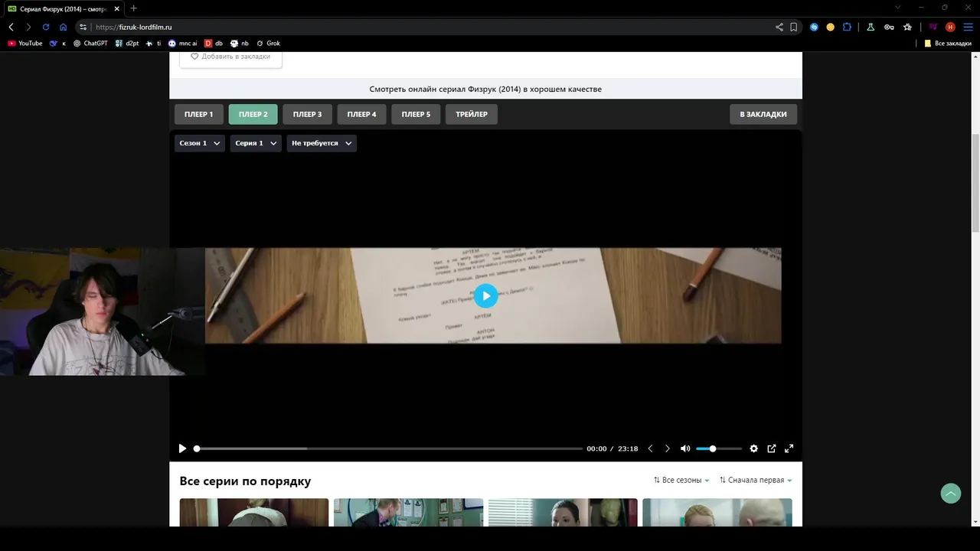The height and width of the screenshot is (551, 980).
Task: Open the flask labs icon in the toolbar
Action: pos(871,27)
